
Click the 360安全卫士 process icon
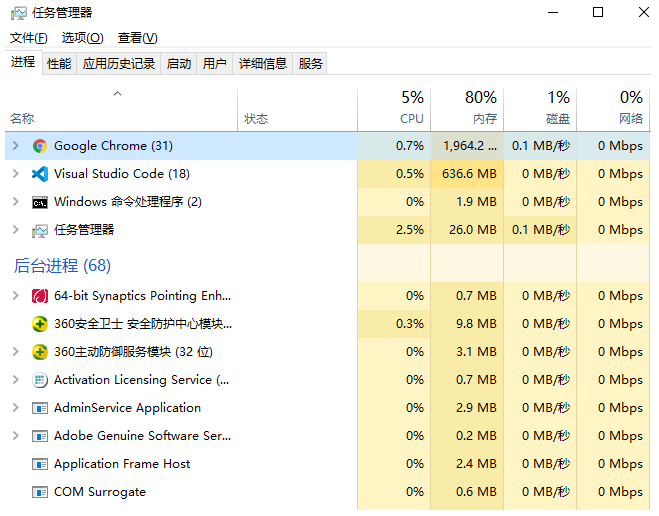click(x=40, y=324)
